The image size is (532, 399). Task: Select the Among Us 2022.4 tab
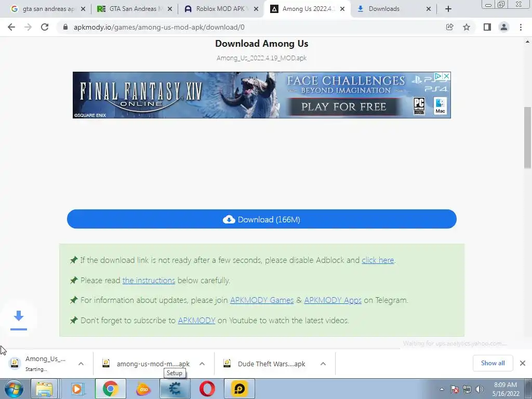(x=308, y=9)
